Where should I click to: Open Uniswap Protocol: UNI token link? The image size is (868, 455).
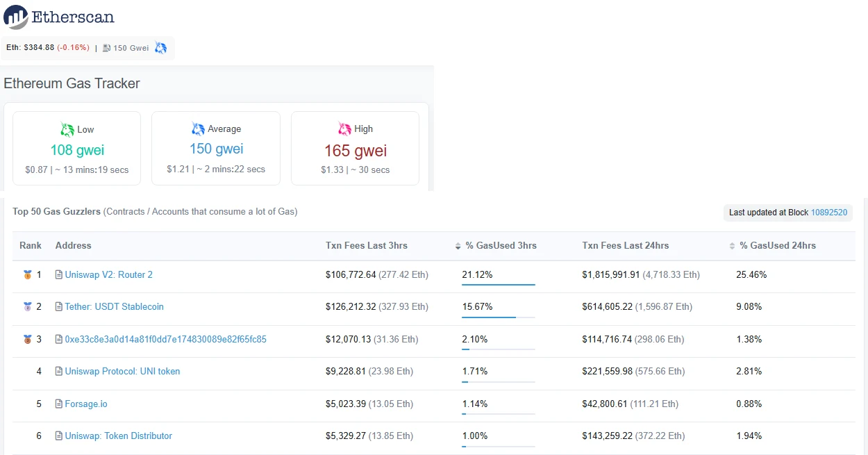[122, 372]
